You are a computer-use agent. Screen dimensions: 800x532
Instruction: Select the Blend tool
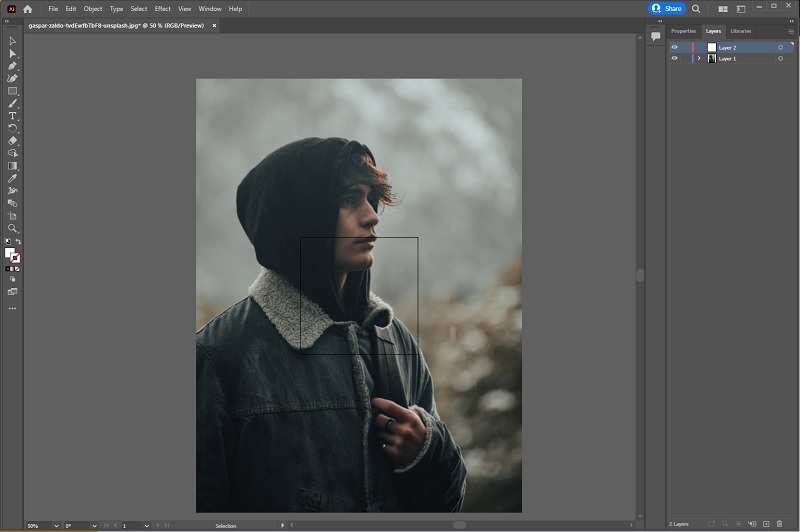tap(13, 203)
